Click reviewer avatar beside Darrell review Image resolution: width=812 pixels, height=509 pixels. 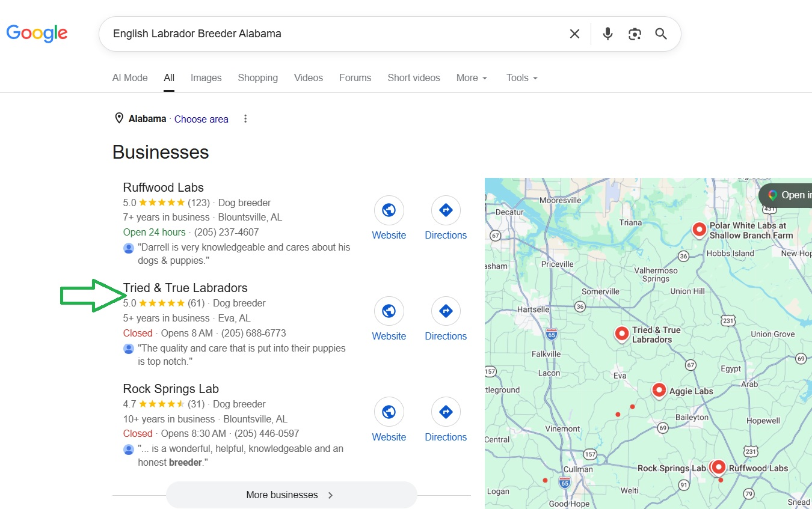click(x=129, y=248)
